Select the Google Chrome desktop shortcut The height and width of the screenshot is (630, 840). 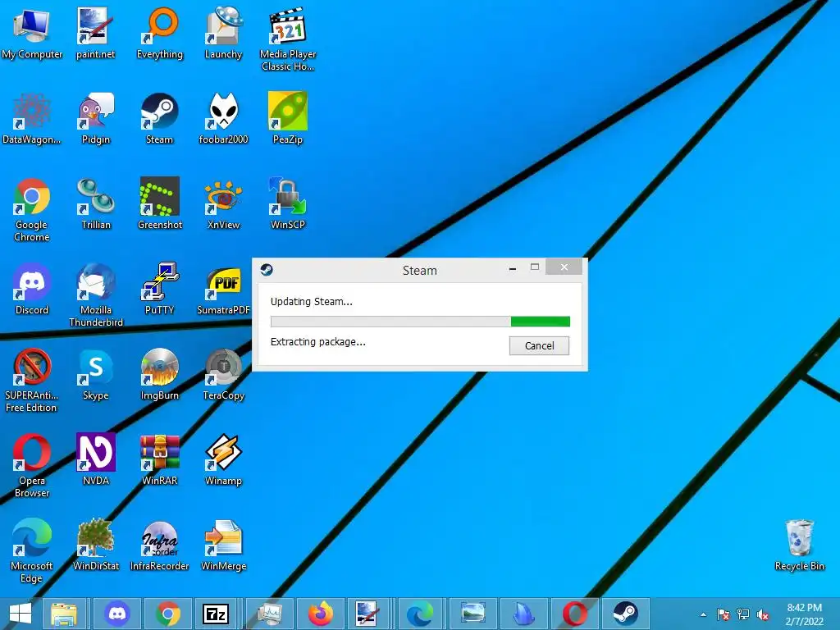(32, 210)
